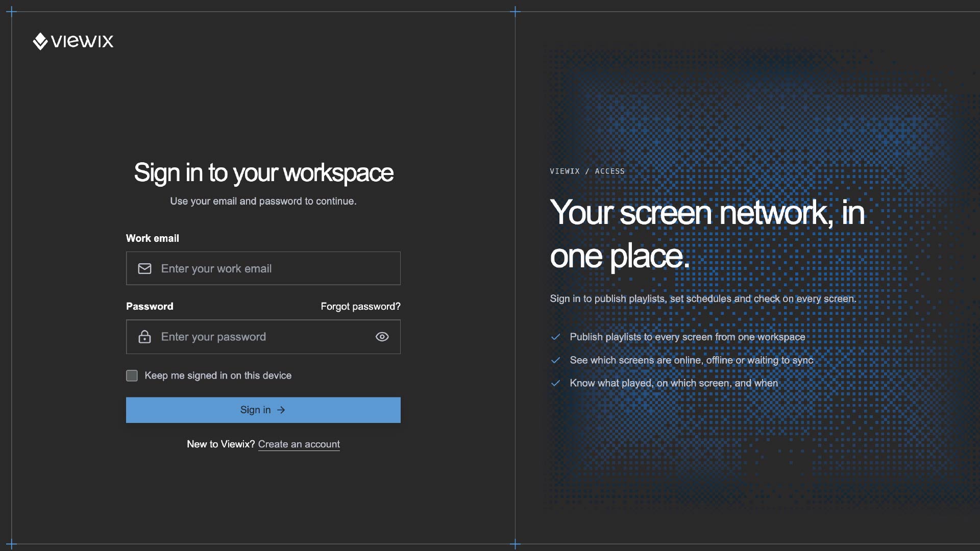Click the checkmark beside Know what played
Image resolution: width=980 pixels, height=551 pixels.
[x=555, y=383]
